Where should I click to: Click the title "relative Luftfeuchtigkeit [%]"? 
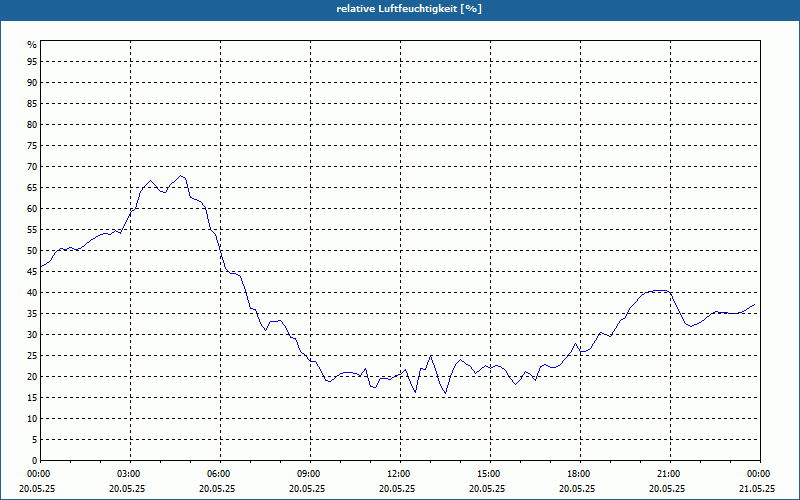click(409, 9)
